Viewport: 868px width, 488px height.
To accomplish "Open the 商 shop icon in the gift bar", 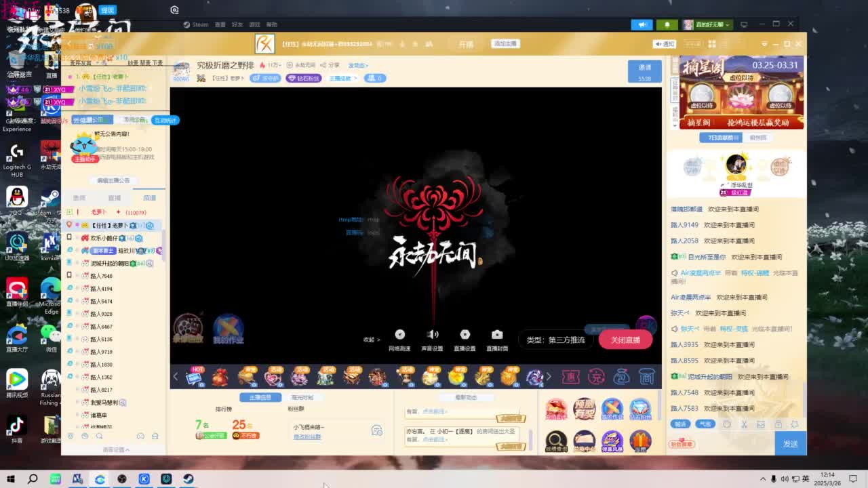I will tap(646, 377).
